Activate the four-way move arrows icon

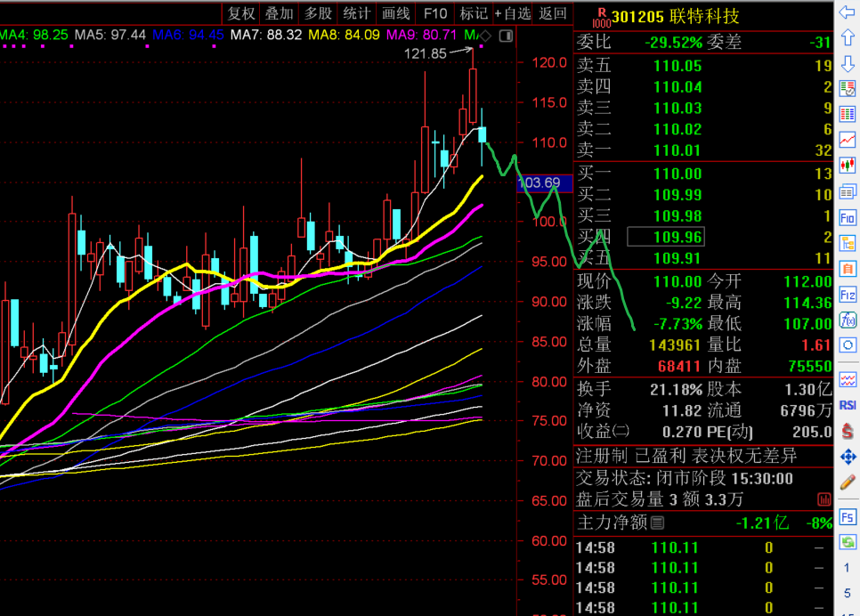coord(848,457)
